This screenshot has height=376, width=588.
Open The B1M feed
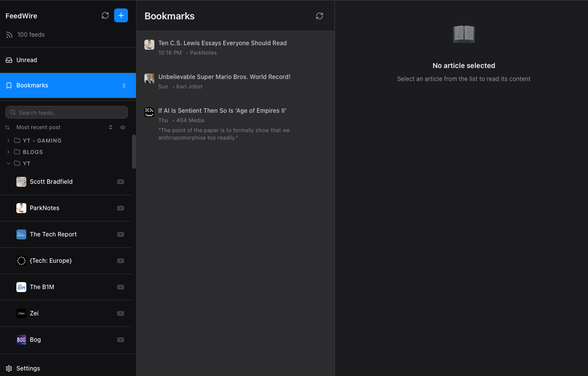tap(66, 287)
